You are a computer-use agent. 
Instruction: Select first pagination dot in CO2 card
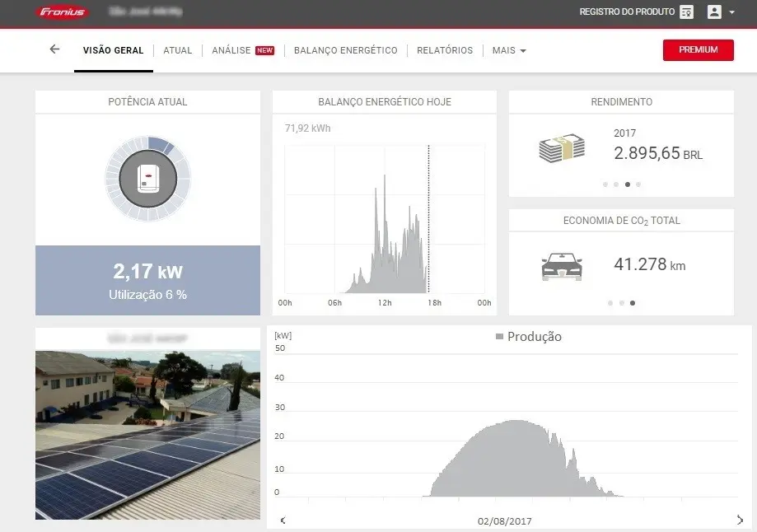click(x=610, y=303)
